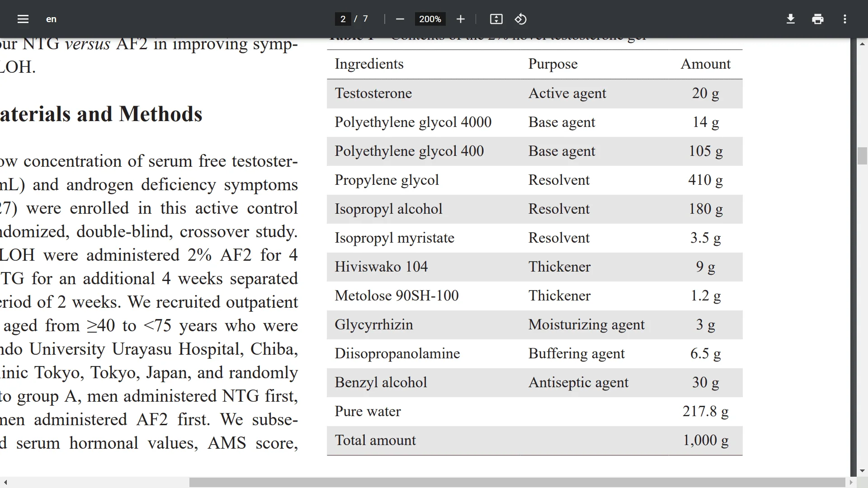Click the '9 g' amount cell

[705, 267]
